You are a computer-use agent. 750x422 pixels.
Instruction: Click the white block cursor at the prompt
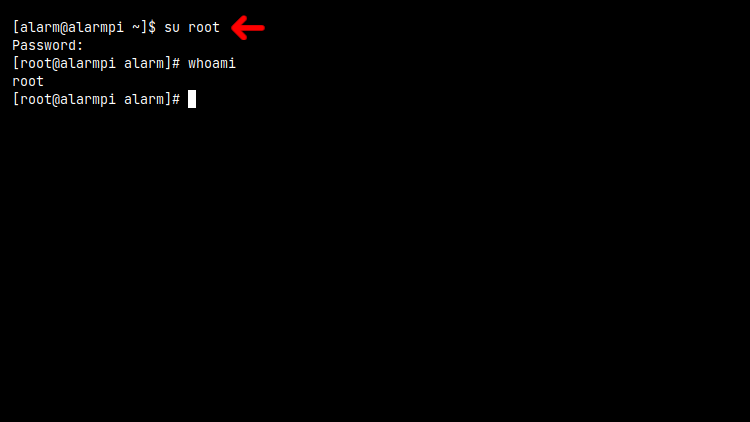pos(192,99)
